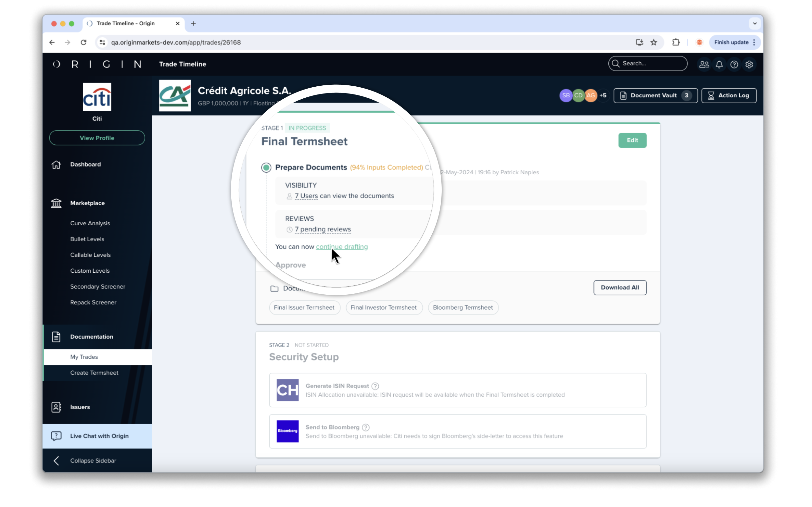Reload the page
The width and height of the screenshot is (812, 507).
point(83,42)
